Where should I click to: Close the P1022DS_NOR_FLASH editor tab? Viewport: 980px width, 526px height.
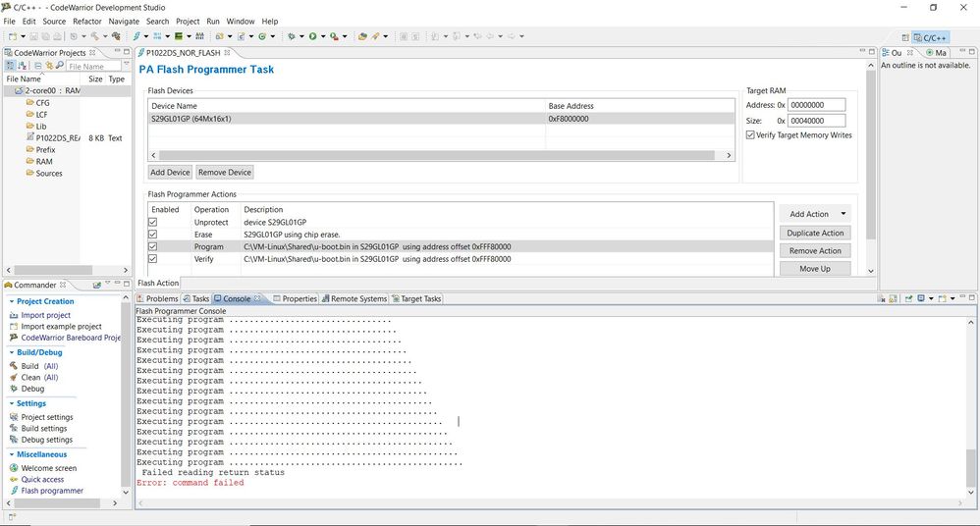[228, 52]
